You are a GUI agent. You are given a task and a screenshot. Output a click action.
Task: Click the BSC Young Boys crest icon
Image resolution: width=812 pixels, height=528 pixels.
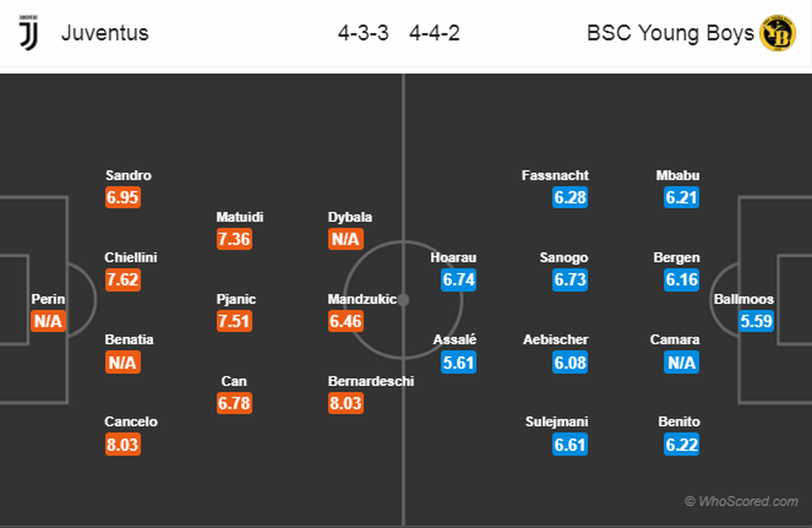click(x=777, y=33)
